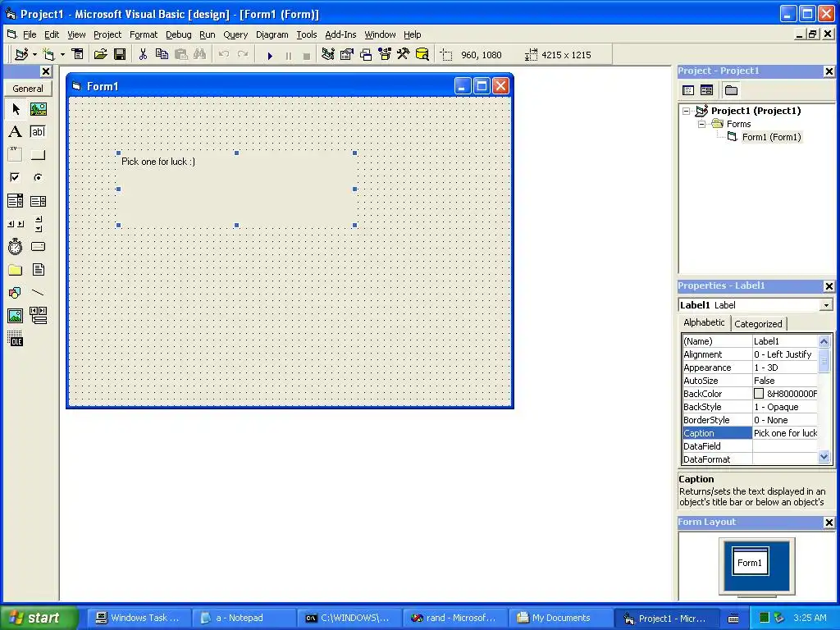Screen dimensions: 840x630
Task: Click the General tab of the toolbox
Action: coord(28,89)
